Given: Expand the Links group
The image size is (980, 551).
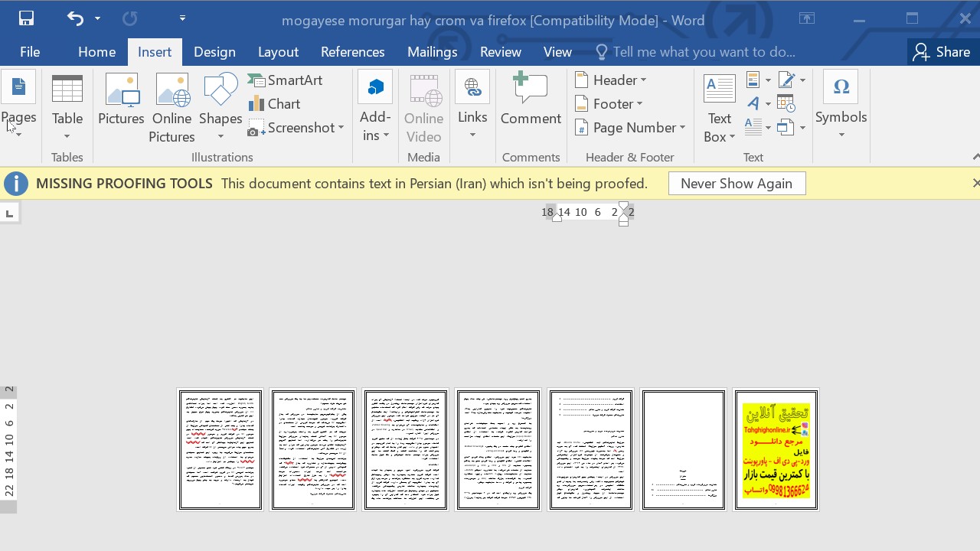Looking at the screenshot, I should click(472, 106).
